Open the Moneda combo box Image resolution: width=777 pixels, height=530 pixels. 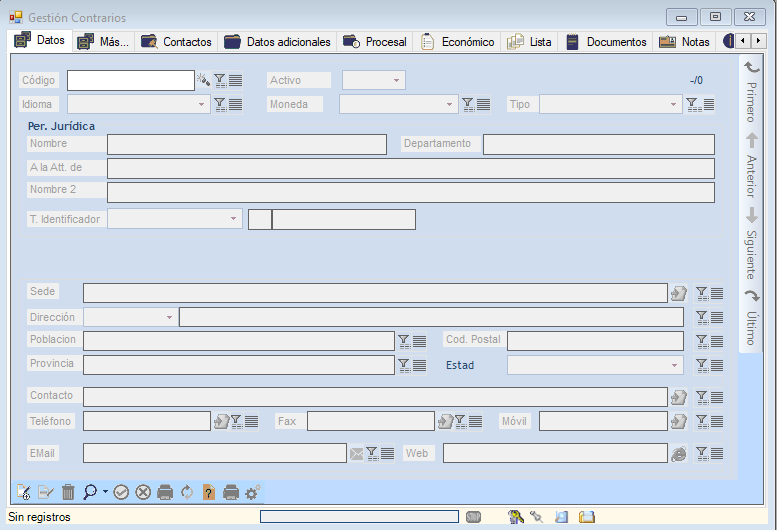[x=448, y=104]
